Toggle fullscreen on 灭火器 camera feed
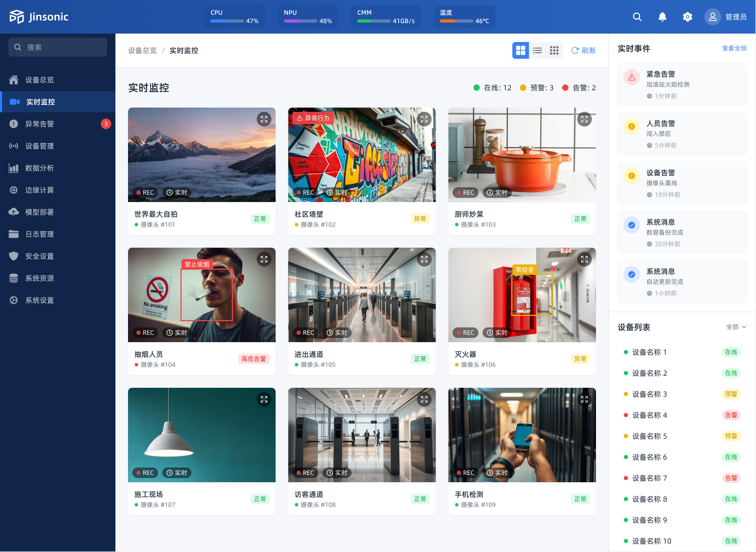The image size is (756, 552). tap(584, 259)
